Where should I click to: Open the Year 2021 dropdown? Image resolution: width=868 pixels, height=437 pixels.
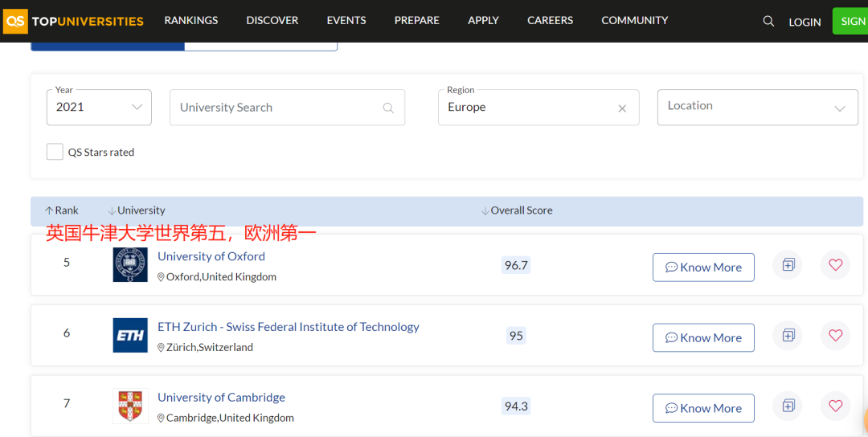[99, 108]
